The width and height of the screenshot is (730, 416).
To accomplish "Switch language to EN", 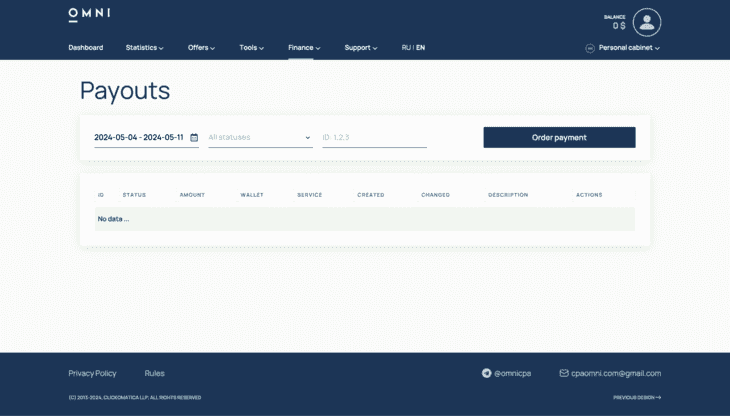I will (420, 47).
